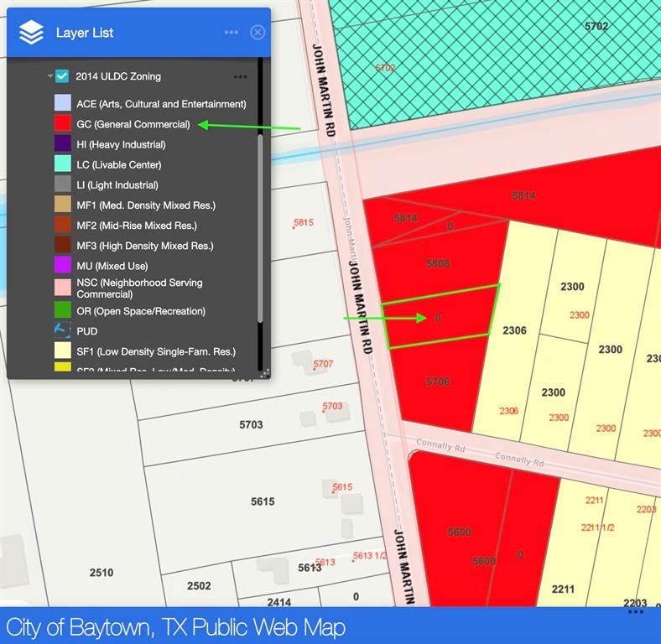Click the panel resize handle corner
Image resolution: width=661 pixels, height=644 pixels.
[265, 373]
